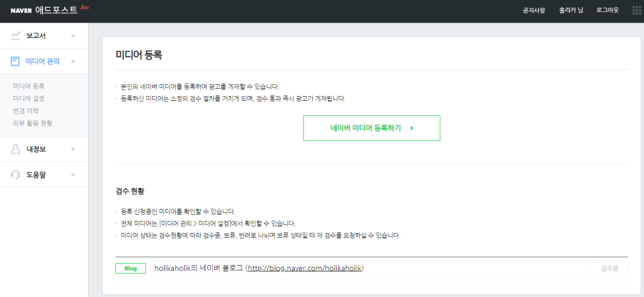Screen dimensions: 644x297
Task: Click the line starting 본인의 네이버 미디어를
Action: (x=200, y=87)
